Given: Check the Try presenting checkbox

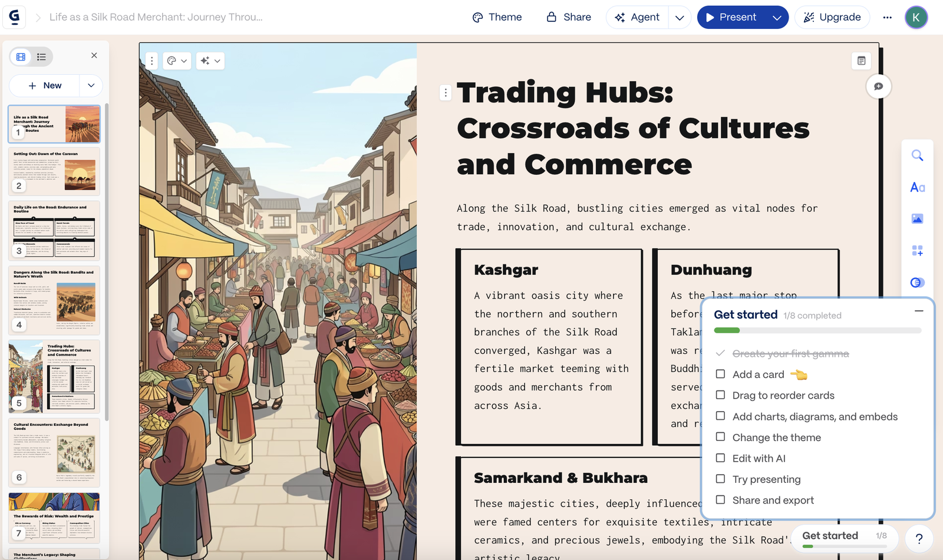Looking at the screenshot, I should (720, 479).
